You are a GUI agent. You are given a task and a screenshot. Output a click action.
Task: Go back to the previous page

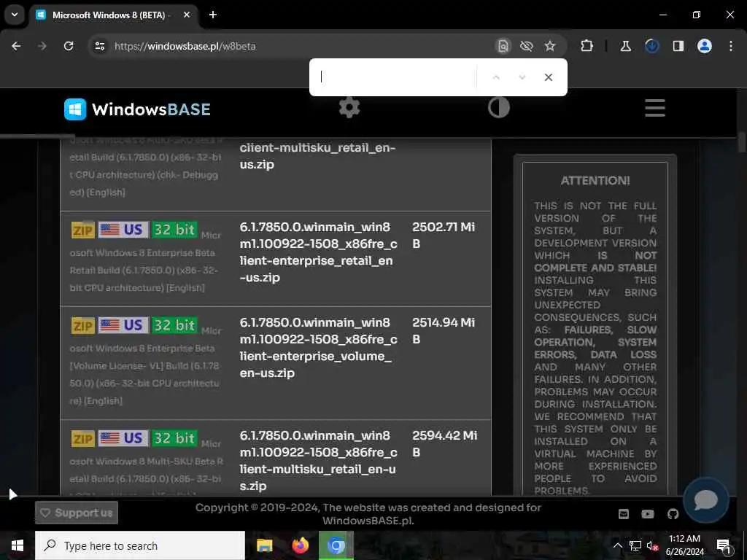point(16,46)
